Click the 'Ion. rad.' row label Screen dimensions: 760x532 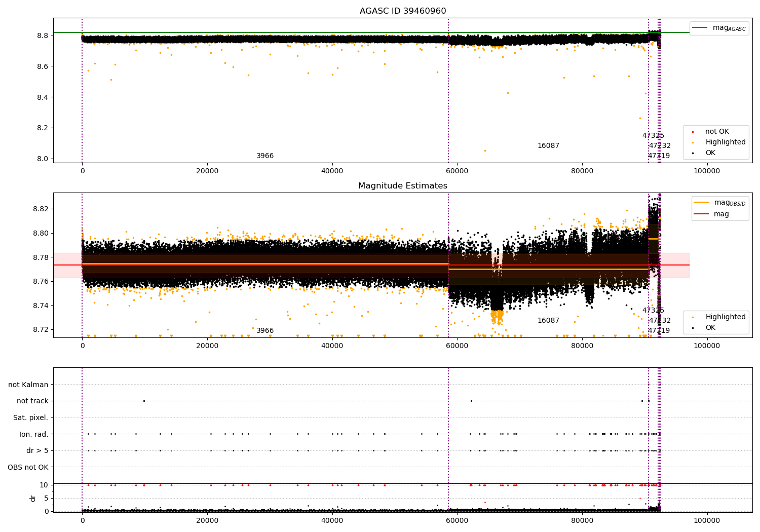click(34, 434)
